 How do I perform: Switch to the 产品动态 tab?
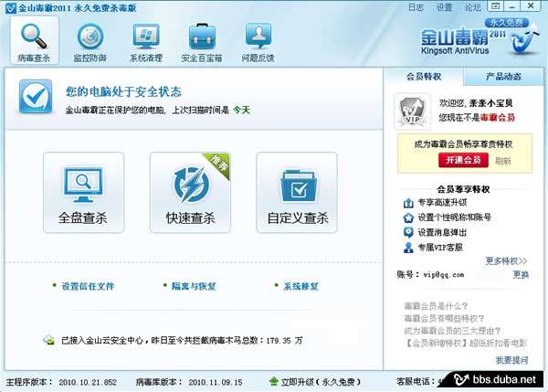[x=503, y=77]
